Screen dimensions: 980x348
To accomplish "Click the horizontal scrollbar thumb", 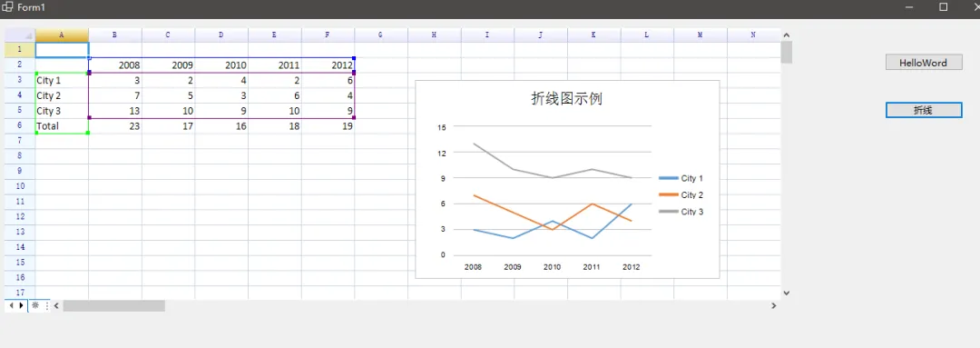I will click(113, 305).
